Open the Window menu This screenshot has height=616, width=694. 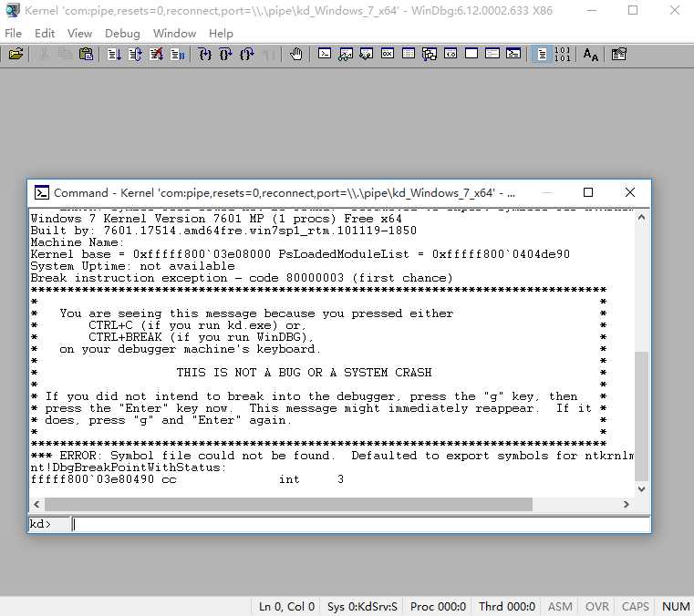coord(174,33)
